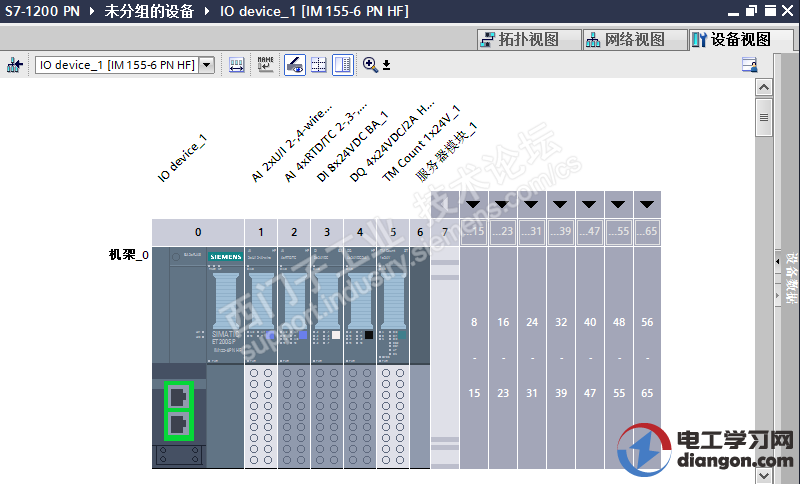Image resolution: width=800 pixels, height=484 pixels.
Task: Switch to the 设备视图 tab
Action: click(741, 39)
